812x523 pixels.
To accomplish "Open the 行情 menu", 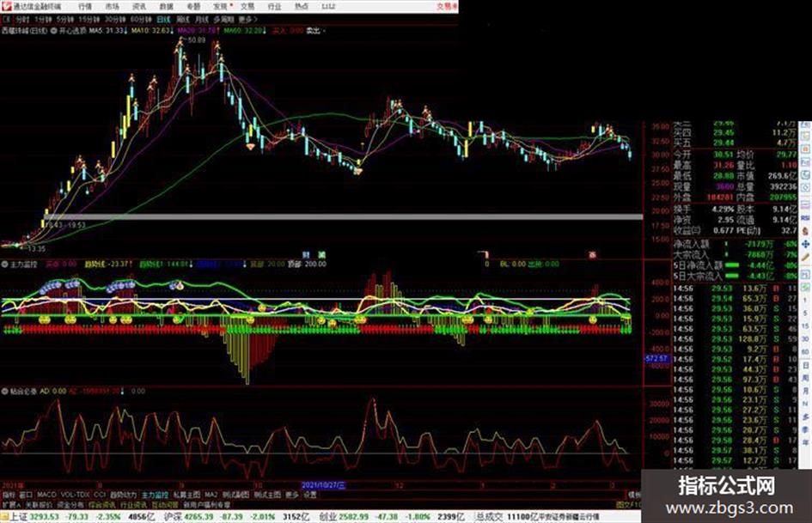I will [x=85, y=7].
